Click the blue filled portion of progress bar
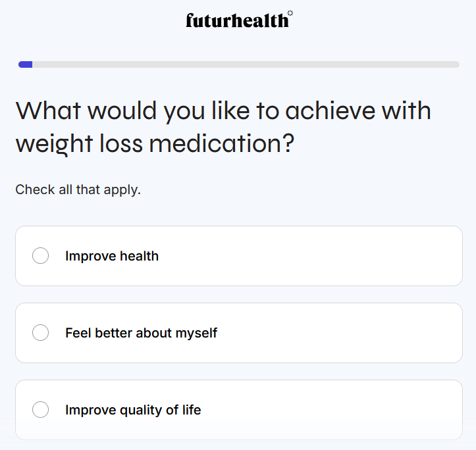476x450 pixels. point(26,64)
